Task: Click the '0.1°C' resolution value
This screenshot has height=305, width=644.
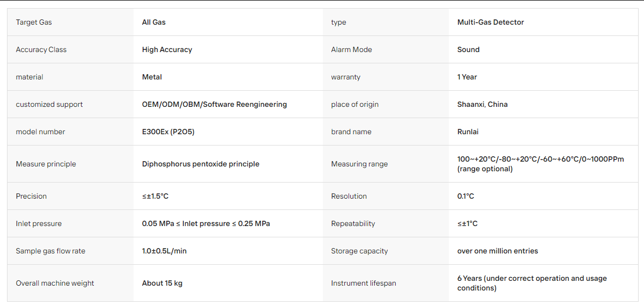Action: click(465, 196)
